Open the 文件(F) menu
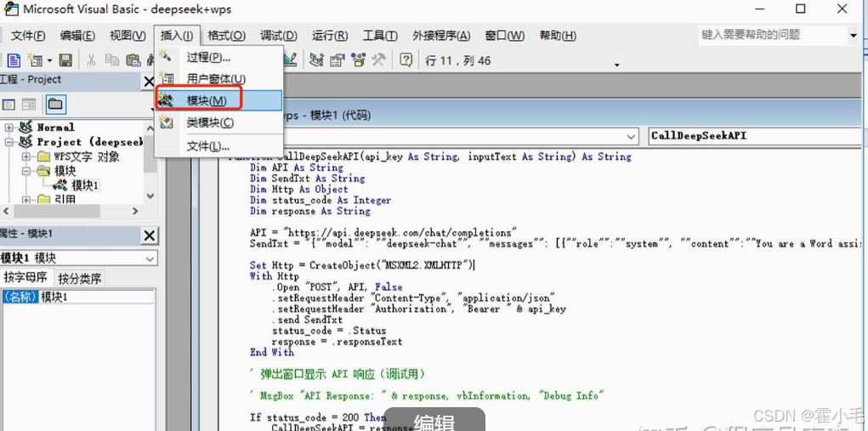 click(28, 36)
